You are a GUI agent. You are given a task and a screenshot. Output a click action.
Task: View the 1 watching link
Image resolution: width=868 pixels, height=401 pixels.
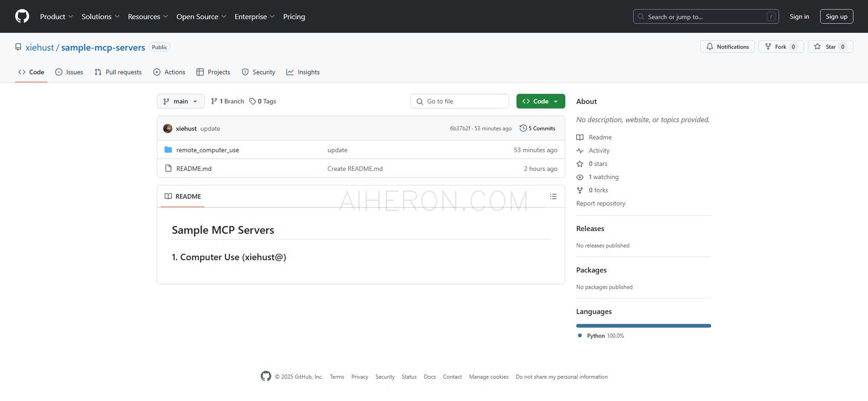(x=598, y=177)
